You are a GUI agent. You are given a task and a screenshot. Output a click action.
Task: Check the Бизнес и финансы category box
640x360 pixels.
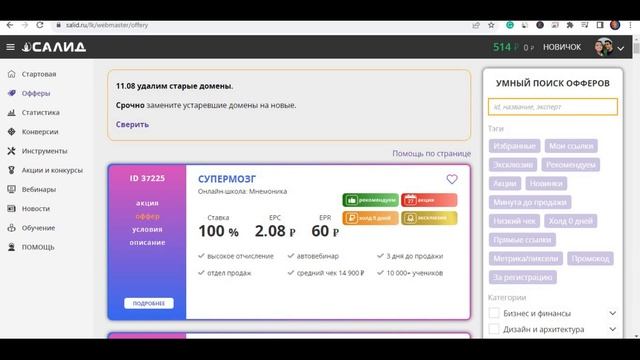pos(494,313)
